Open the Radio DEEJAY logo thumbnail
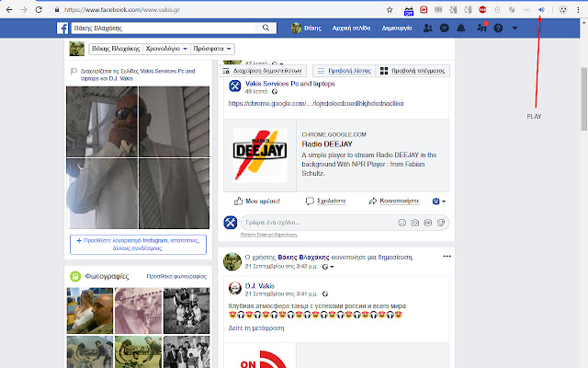 [260, 155]
